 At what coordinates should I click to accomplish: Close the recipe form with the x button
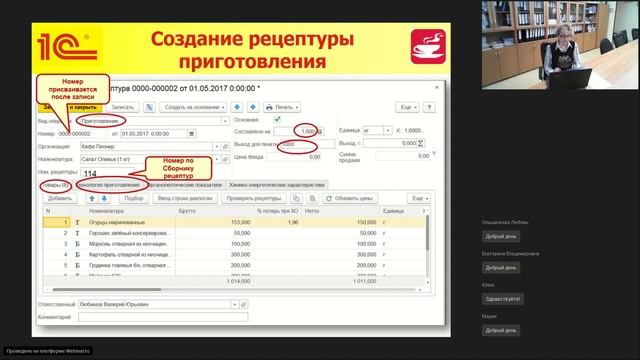[x=437, y=87]
